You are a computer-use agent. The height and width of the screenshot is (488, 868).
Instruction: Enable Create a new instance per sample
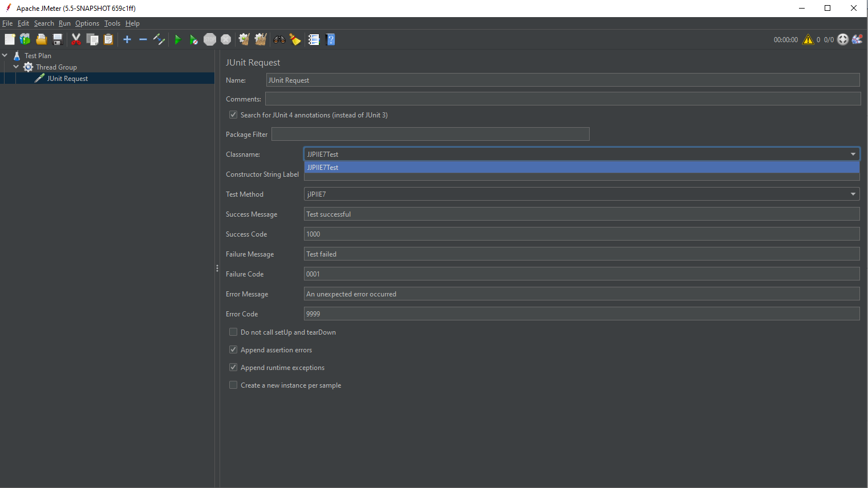tap(233, 385)
